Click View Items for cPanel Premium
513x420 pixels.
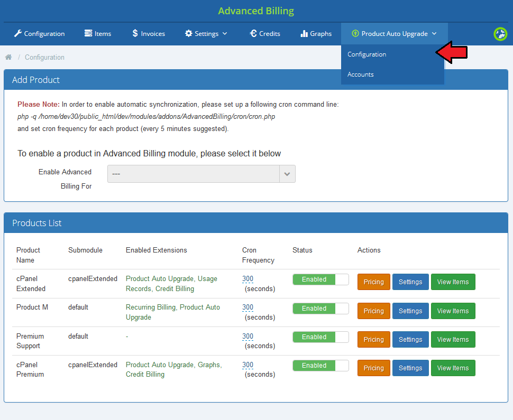pyautogui.click(x=453, y=368)
